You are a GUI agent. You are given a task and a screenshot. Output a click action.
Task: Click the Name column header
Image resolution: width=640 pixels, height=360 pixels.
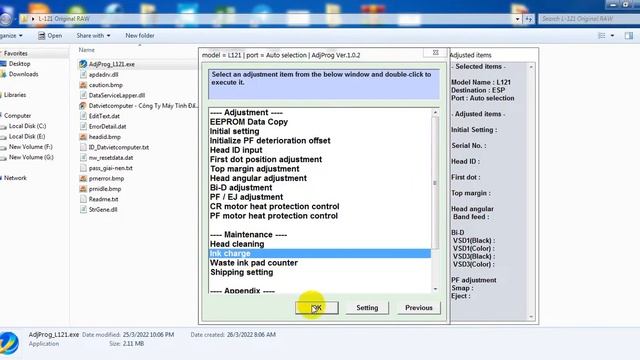click(x=87, y=50)
